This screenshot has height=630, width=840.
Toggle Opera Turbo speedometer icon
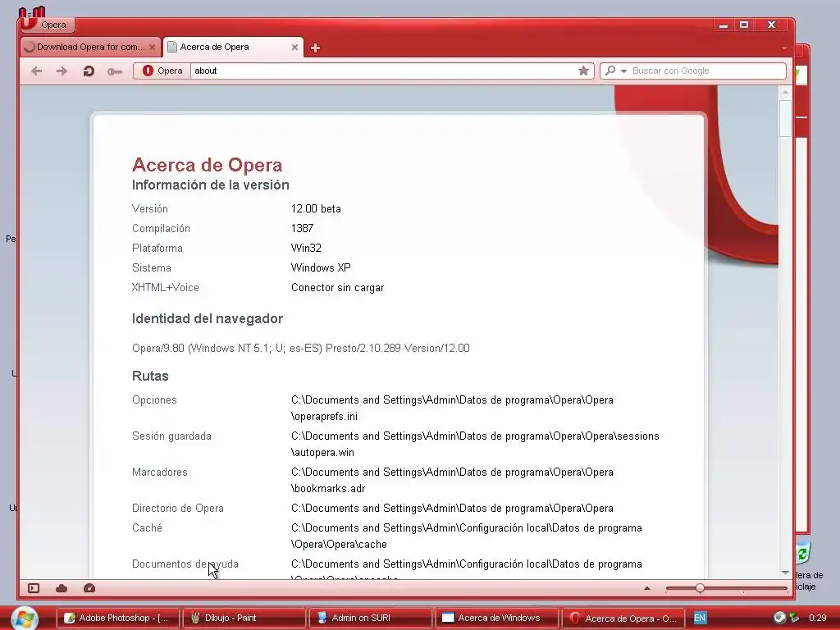tap(89, 588)
